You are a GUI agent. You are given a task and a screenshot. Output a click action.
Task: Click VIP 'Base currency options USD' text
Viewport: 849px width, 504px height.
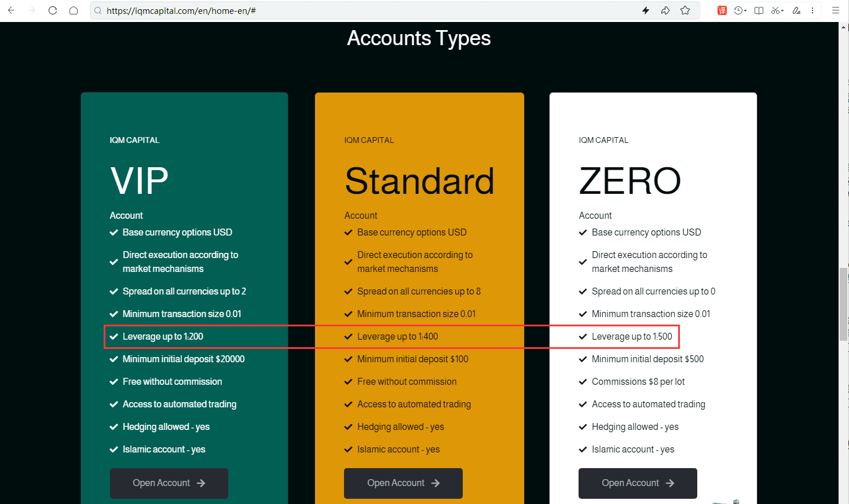177,233
